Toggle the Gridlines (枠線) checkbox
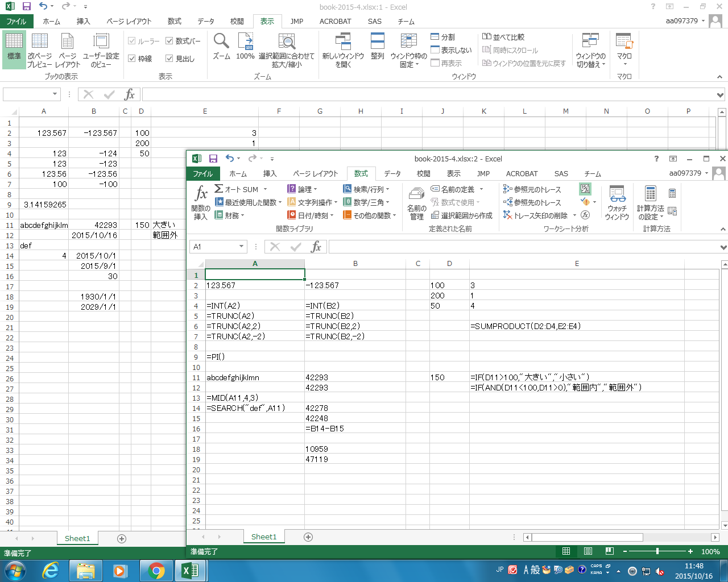 (132, 59)
